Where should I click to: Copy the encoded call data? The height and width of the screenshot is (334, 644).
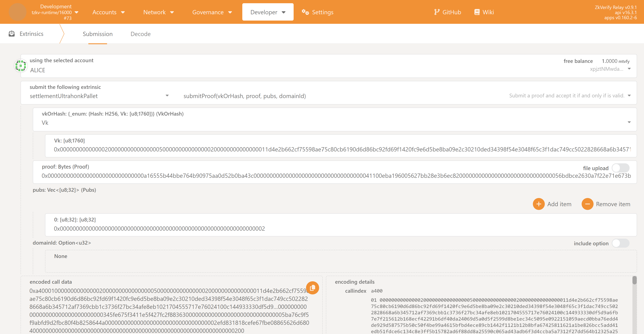(x=312, y=288)
